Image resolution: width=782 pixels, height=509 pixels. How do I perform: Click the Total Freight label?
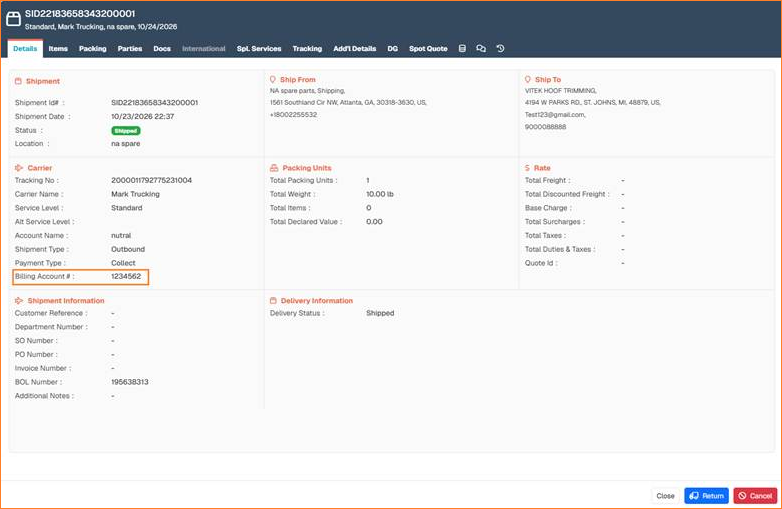[x=548, y=180]
